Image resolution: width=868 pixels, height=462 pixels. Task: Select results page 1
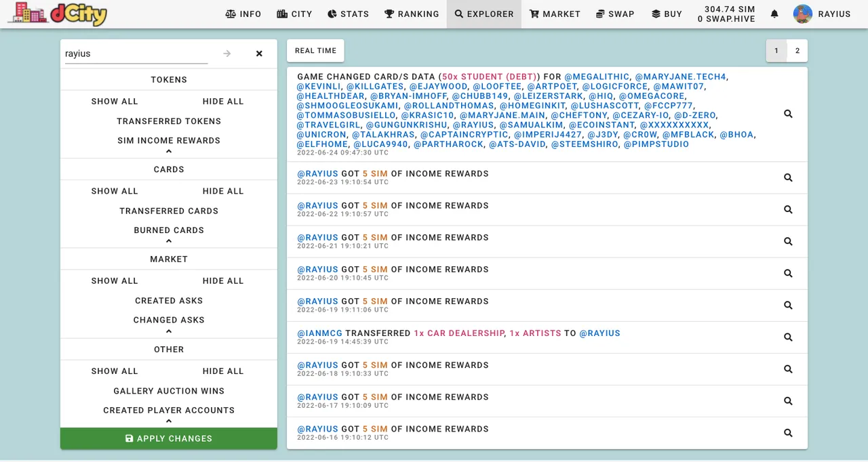tap(776, 51)
